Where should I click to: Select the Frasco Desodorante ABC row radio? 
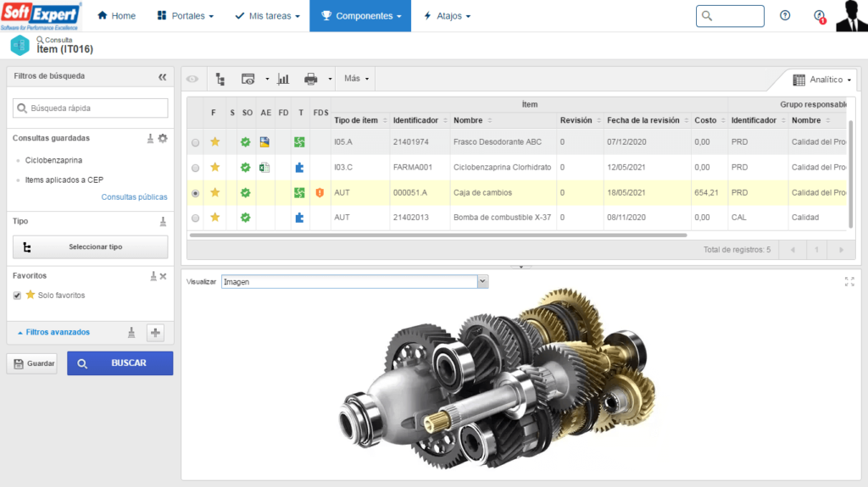196,143
